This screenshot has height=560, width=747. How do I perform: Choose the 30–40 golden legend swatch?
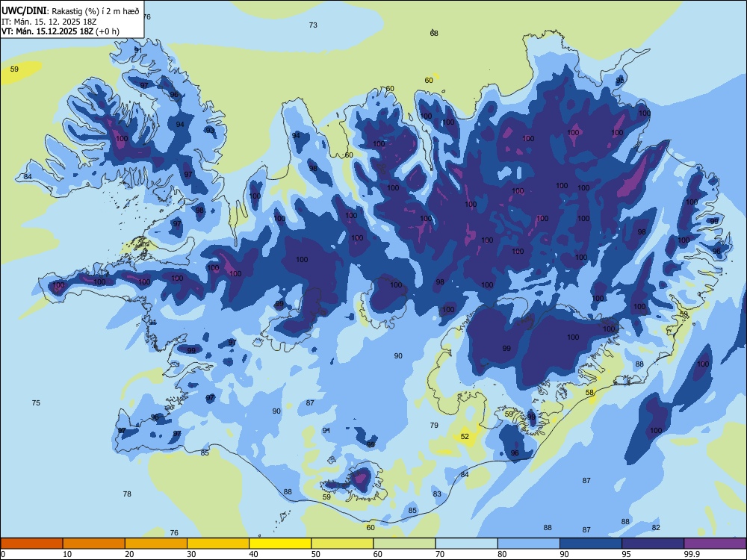pos(218,544)
